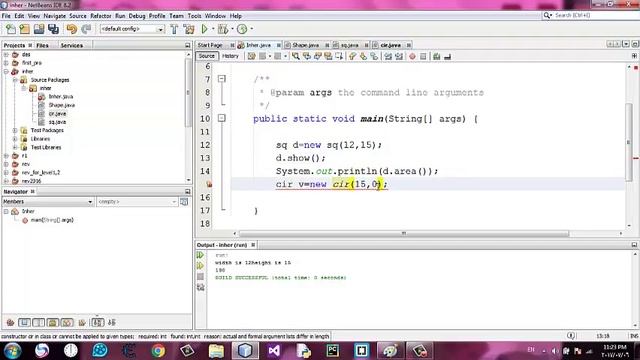Click the Find Selection magnifier icon in editor toolbar
Image resolution: width=640 pixels, height=360 pixels.
point(296,56)
